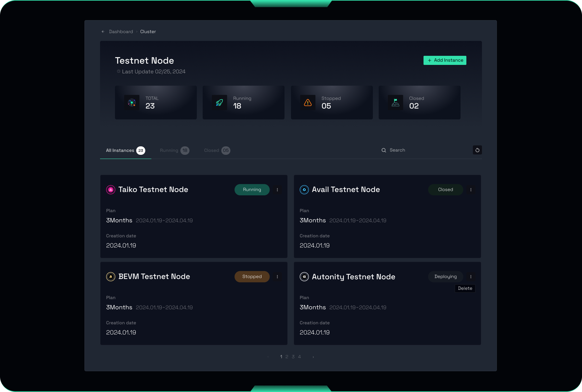
Task: Click the next page arrow in pagination
Action: (313, 357)
